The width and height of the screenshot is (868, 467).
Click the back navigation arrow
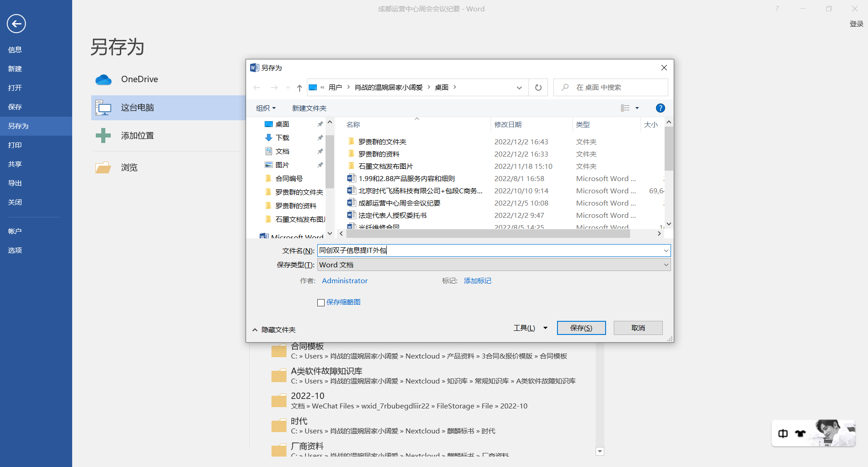(x=257, y=87)
